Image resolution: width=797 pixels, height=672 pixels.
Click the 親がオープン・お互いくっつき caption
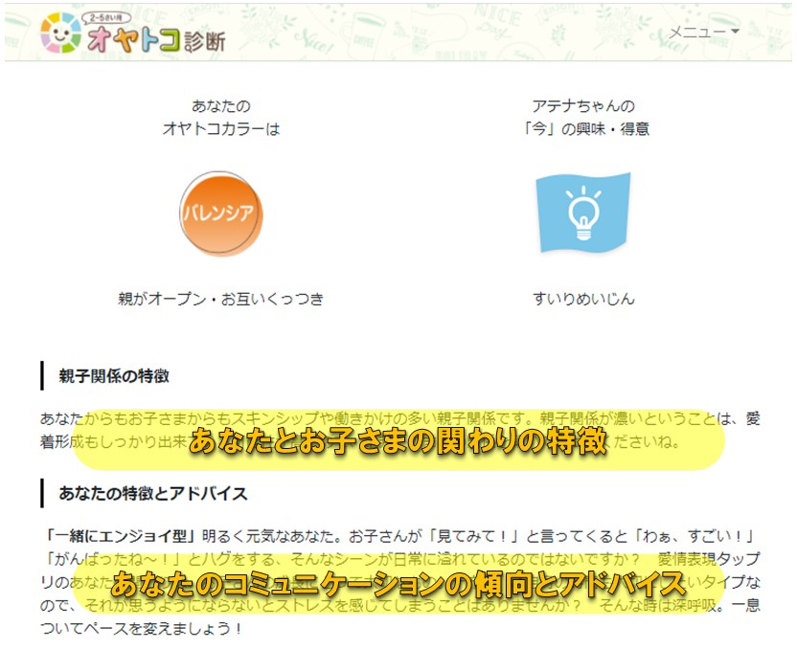pyautogui.click(x=220, y=300)
